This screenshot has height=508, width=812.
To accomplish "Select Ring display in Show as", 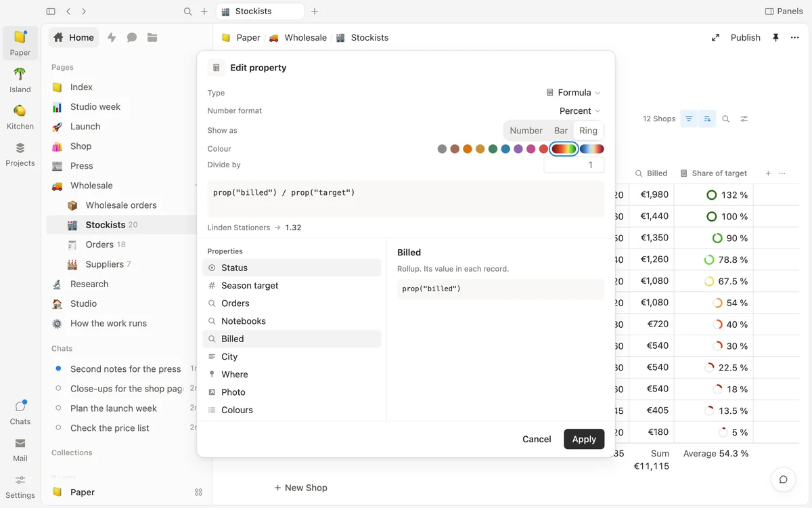I will pyautogui.click(x=588, y=131).
